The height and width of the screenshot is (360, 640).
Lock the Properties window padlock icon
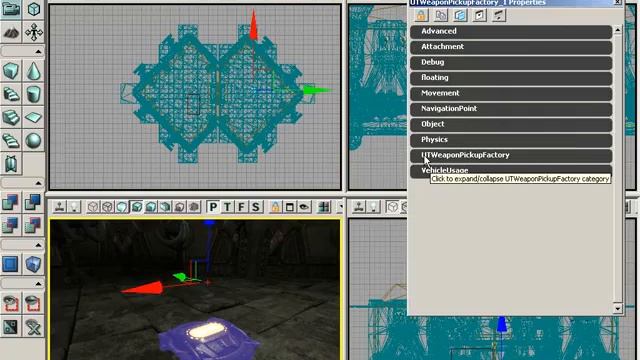(x=421, y=16)
